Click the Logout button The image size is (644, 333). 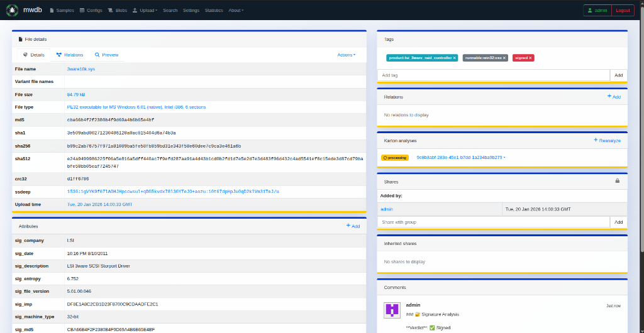click(622, 11)
